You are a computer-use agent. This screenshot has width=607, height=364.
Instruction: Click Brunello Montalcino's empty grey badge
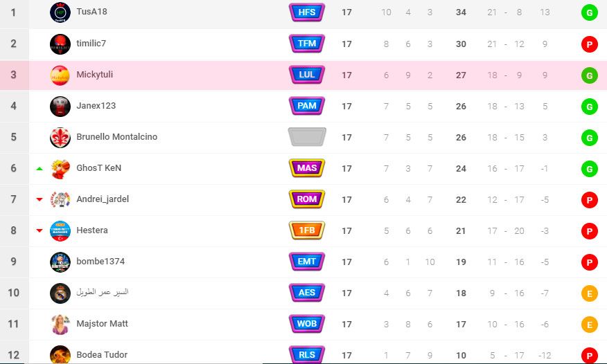click(306, 137)
